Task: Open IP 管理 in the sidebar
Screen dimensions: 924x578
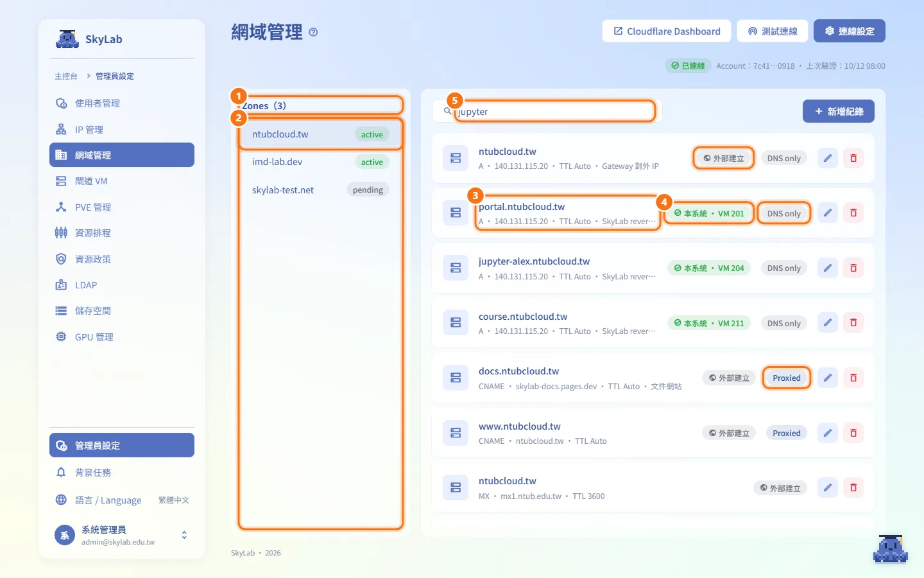Action: (x=122, y=129)
